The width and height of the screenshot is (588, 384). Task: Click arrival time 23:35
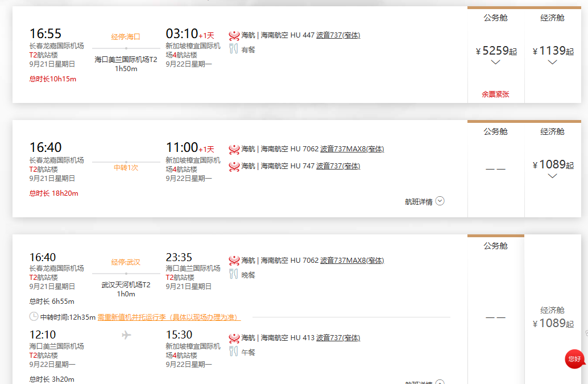179,257
